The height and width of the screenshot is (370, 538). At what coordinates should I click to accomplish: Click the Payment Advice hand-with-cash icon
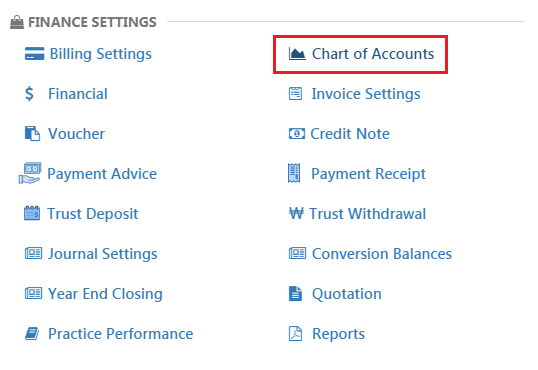click(30, 173)
